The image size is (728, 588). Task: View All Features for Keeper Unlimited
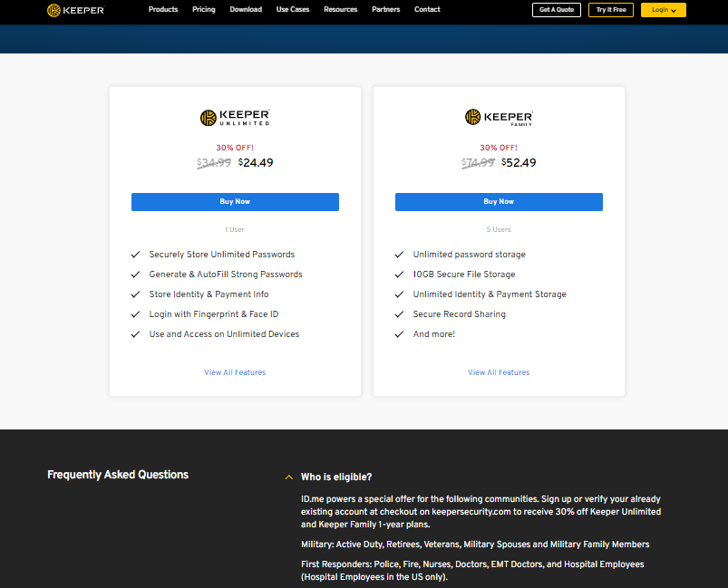click(x=235, y=372)
